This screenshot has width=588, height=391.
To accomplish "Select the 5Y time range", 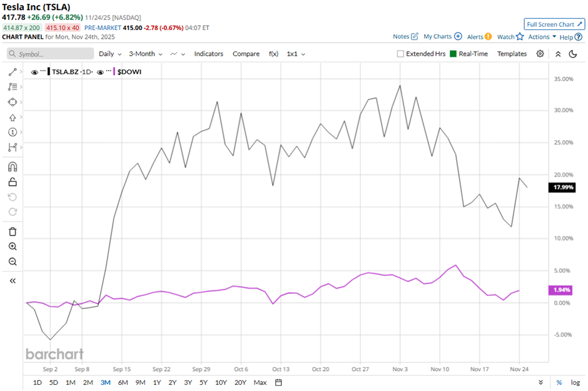I will tap(203, 382).
